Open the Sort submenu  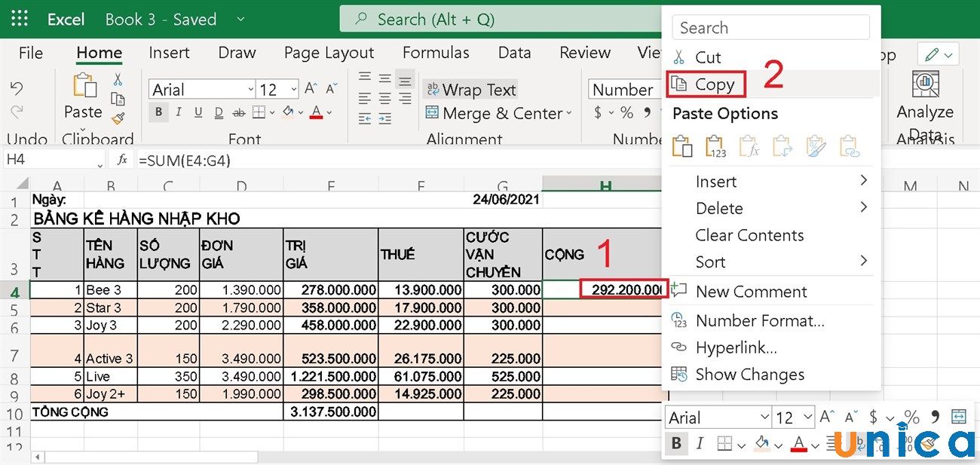click(709, 262)
